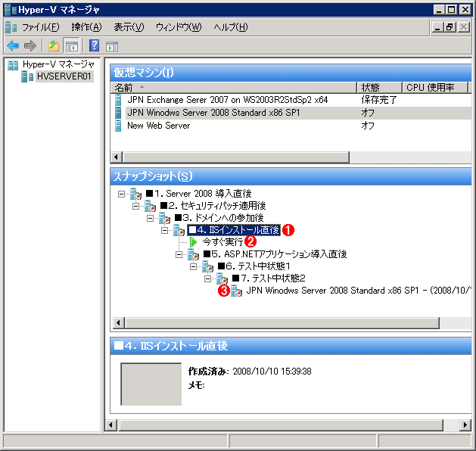The height and width of the screenshot is (451, 476).
Task: Sort by the CPU 使用率 column header
Action: [x=434, y=88]
